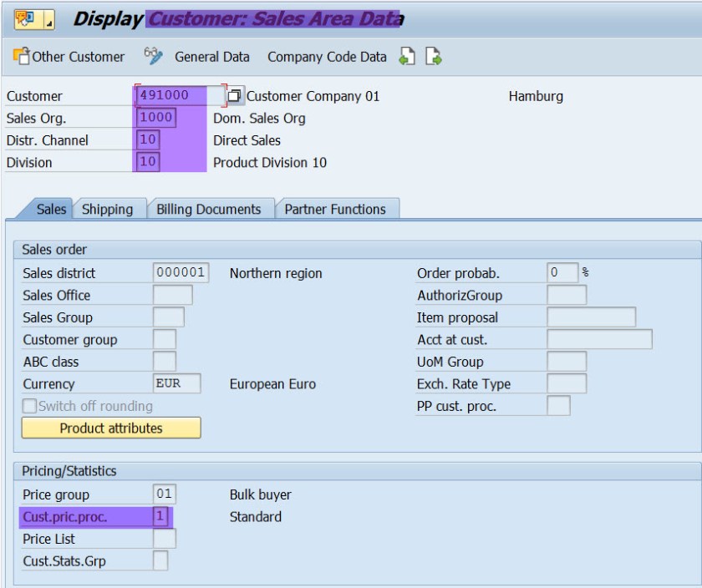Screen dimensions: 702x588
Task: Toggle the Switch off rounding checkbox
Action: 30,406
